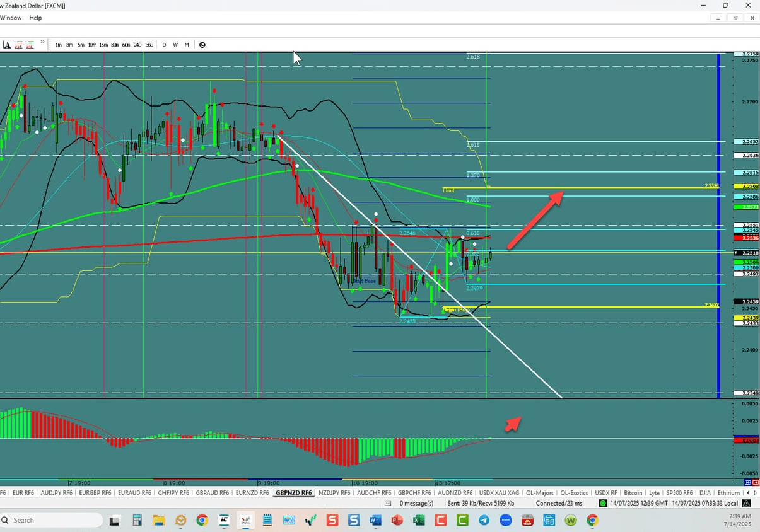The height and width of the screenshot is (532, 760).
Task: Open Excel from the Windows taskbar
Action: [x=419, y=520]
